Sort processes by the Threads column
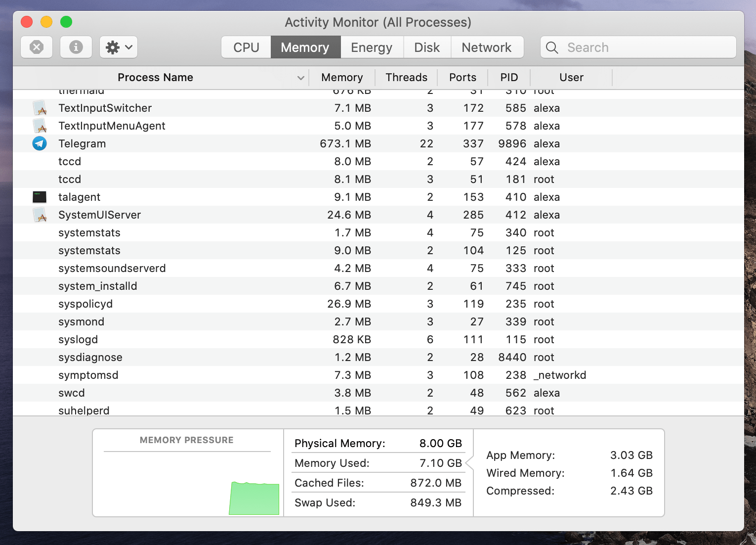Screen dimensions: 756x545 tap(406, 77)
